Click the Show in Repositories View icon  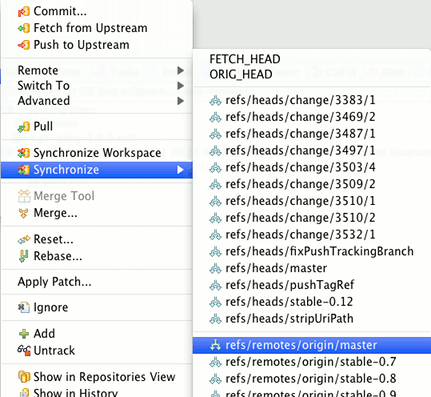click(x=24, y=377)
